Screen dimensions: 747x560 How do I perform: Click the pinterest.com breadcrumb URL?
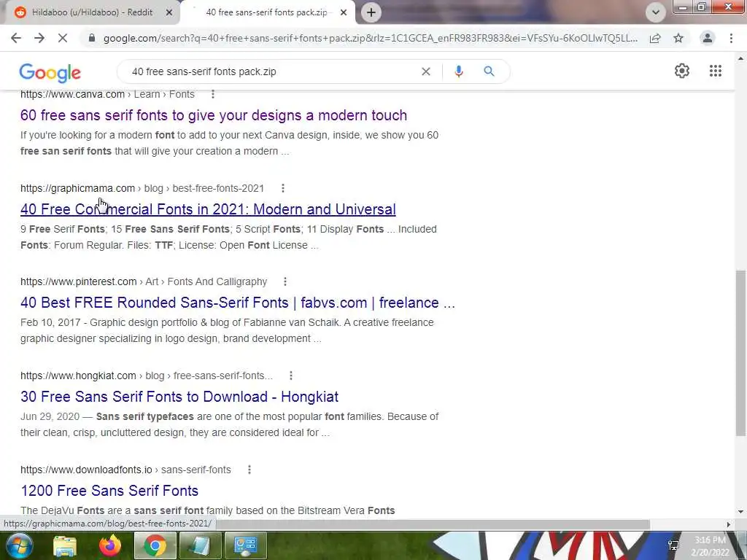(144, 282)
